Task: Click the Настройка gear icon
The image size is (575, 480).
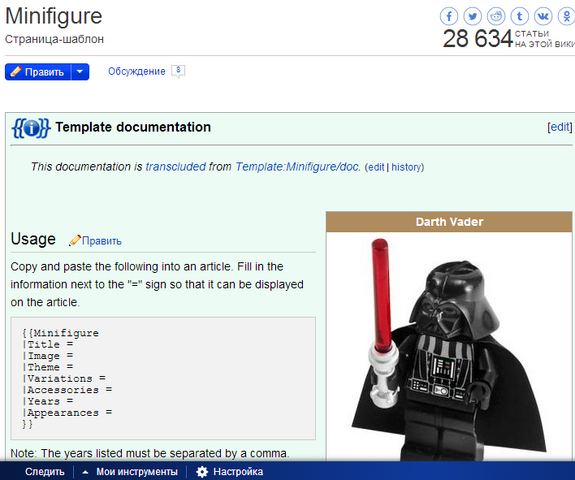Action: tap(202, 472)
